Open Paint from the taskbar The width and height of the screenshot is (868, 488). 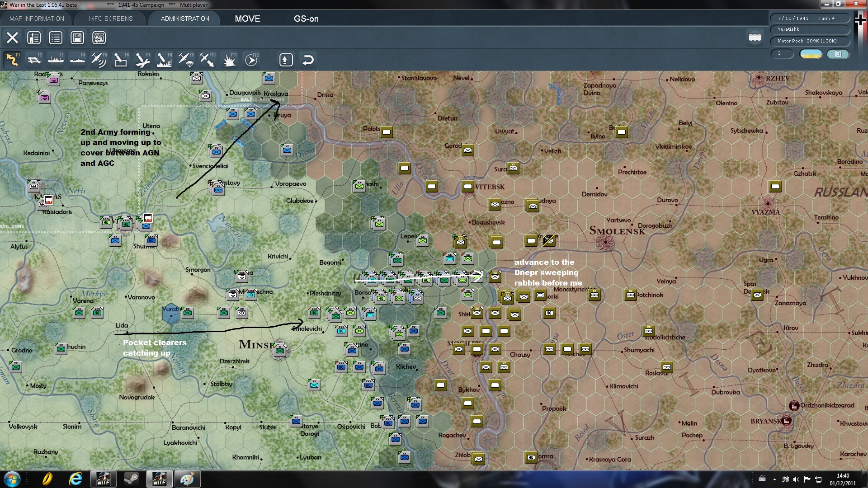click(x=187, y=479)
